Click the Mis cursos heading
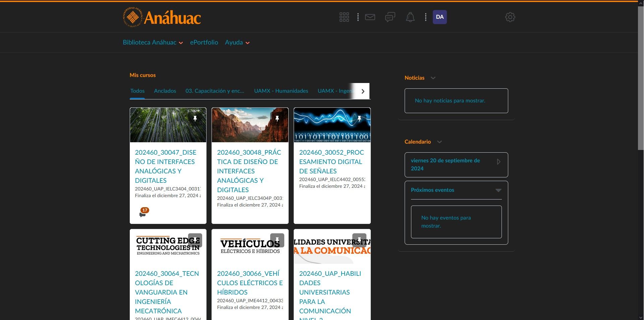644x320 pixels. pyautogui.click(x=142, y=75)
